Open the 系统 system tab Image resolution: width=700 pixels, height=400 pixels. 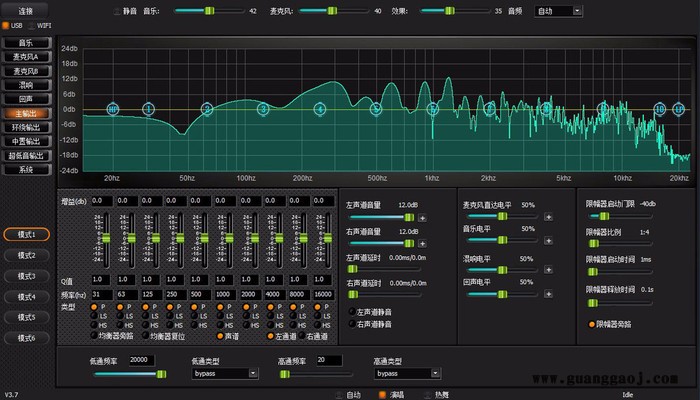(26, 170)
